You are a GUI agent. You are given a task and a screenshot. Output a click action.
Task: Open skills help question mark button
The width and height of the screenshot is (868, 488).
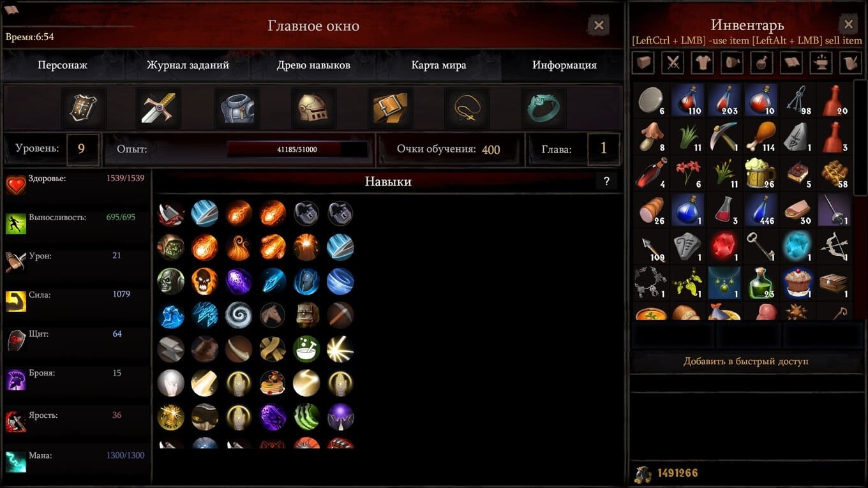point(606,181)
